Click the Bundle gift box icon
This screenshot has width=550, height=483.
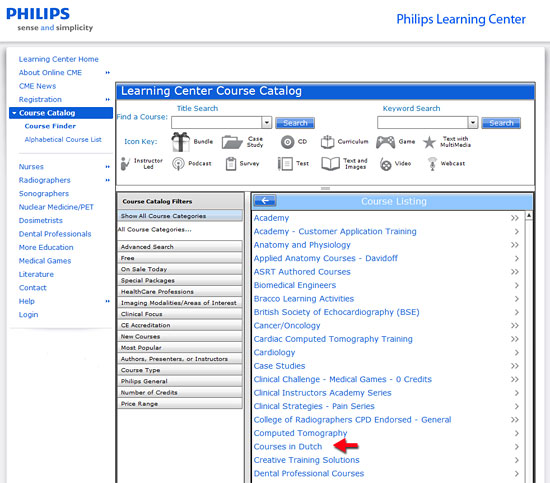pyautogui.click(x=181, y=142)
